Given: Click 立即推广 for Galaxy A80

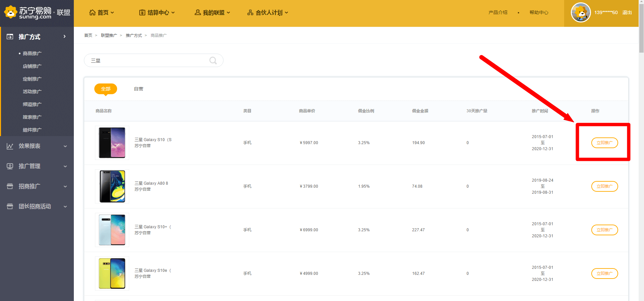Looking at the screenshot, I should [x=604, y=186].
